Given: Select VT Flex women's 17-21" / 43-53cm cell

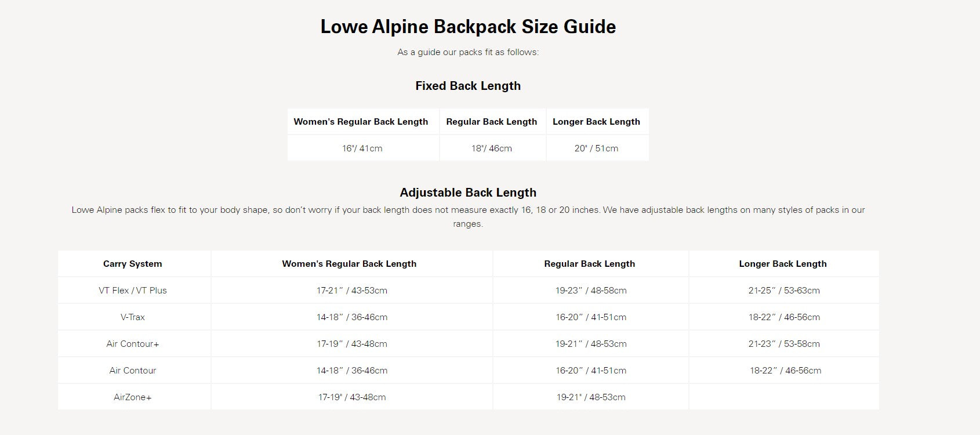Looking at the screenshot, I should (x=352, y=291).
